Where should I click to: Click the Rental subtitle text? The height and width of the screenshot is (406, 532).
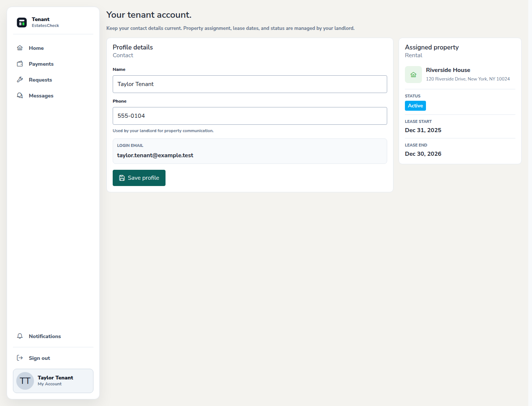point(413,55)
